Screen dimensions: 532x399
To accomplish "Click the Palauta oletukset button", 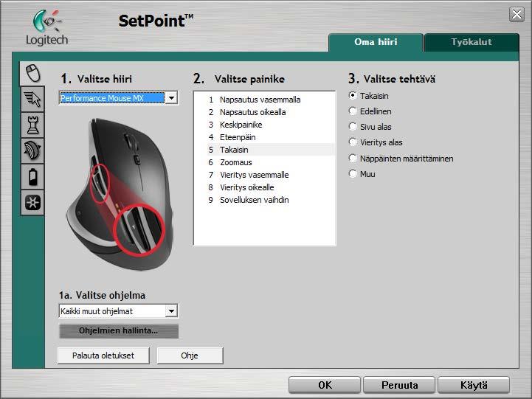I will pos(103,355).
